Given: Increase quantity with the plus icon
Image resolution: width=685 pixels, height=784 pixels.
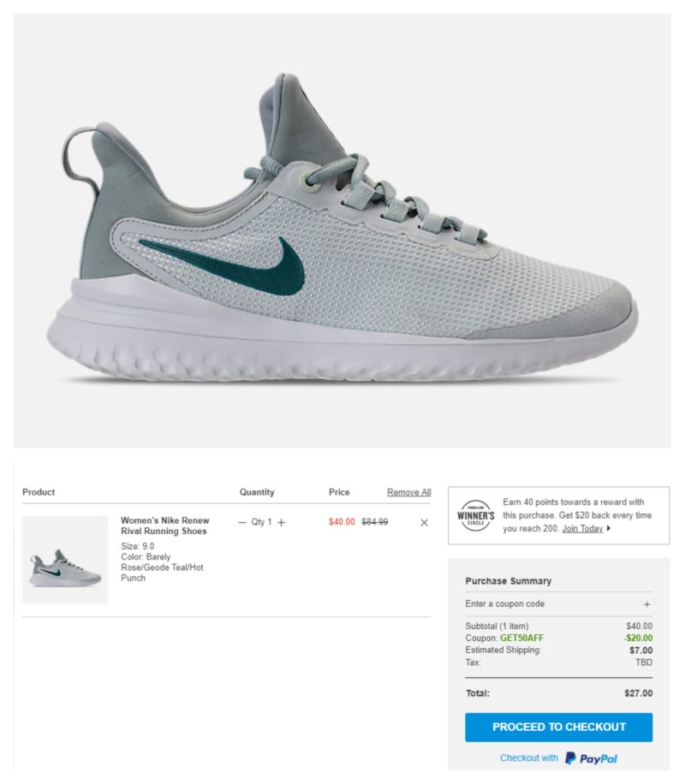Looking at the screenshot, I should 281,522.
